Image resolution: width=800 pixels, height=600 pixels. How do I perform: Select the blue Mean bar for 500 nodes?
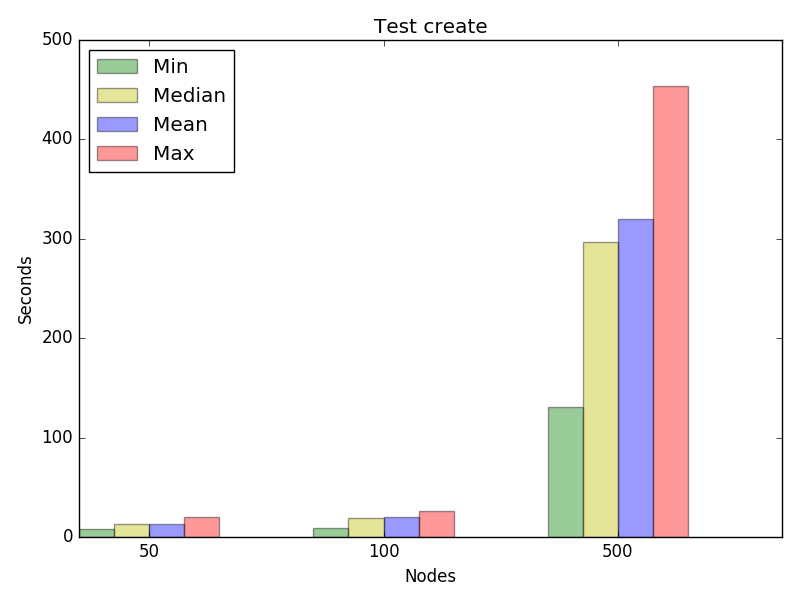pos(635,378)
